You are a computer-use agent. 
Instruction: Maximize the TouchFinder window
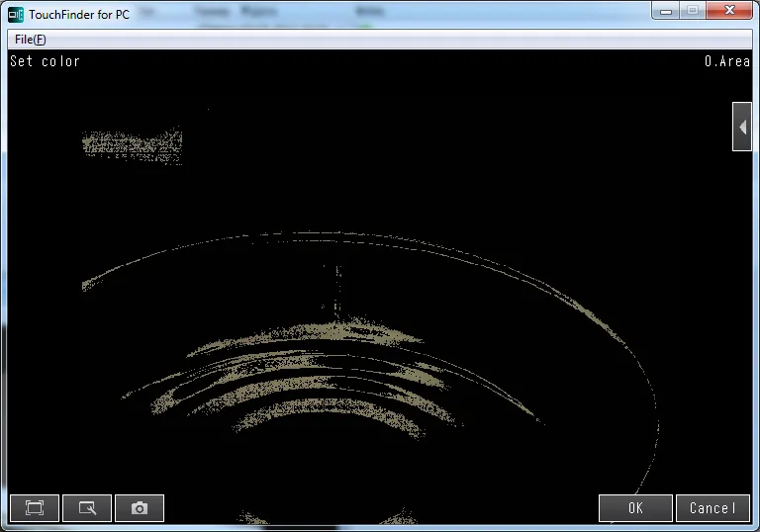pos(693,10)
